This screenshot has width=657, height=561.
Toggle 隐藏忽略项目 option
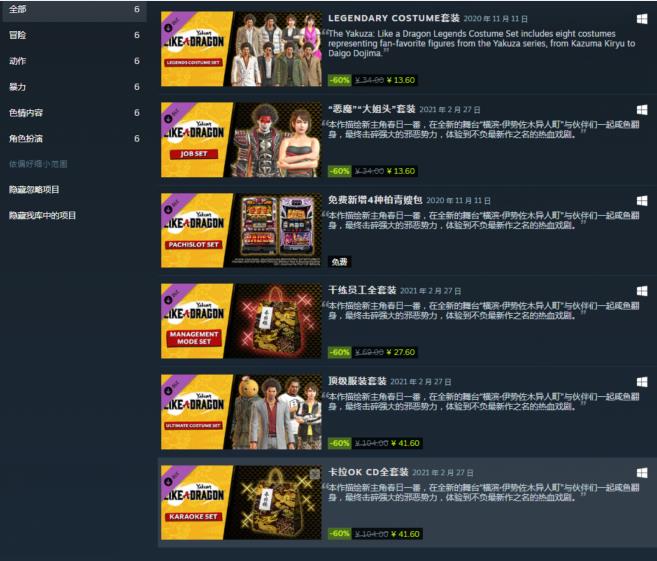click(x=34, y=190)
